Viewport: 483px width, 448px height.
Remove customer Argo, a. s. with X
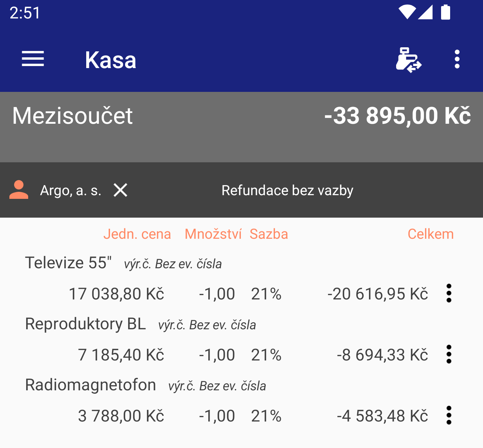click(120, 190)
